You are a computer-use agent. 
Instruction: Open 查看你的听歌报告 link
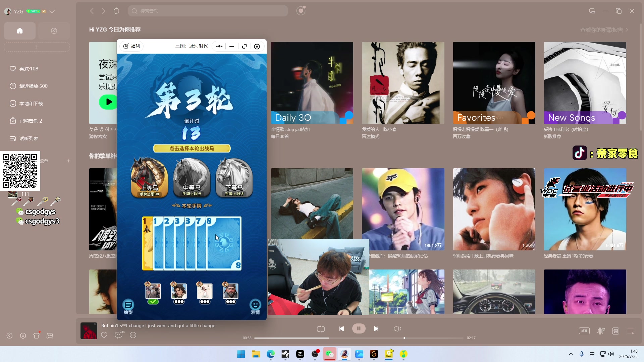coord(604,30)
